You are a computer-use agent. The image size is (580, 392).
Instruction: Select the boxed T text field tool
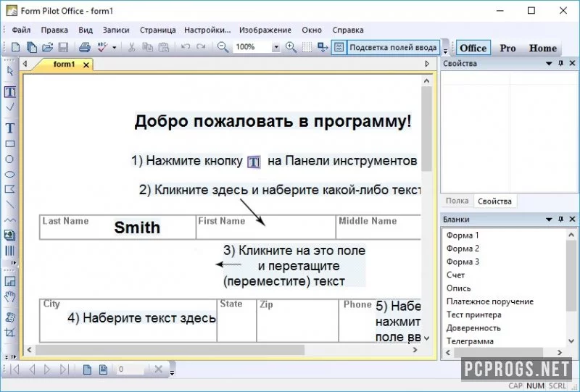(10, 92)
